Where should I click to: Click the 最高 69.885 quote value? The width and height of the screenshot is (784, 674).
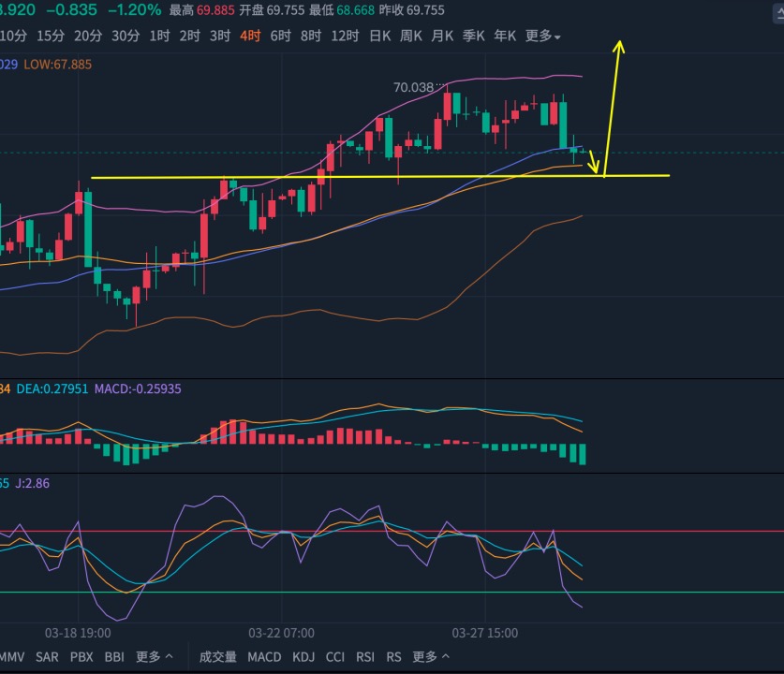pyautogui.click(x=202, y=10)
